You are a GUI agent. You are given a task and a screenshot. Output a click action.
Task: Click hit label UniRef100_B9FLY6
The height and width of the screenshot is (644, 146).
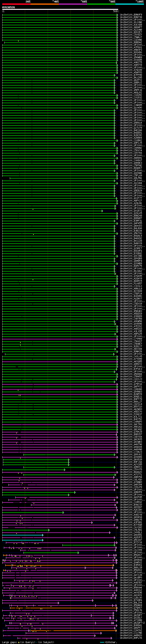[131, 638]
